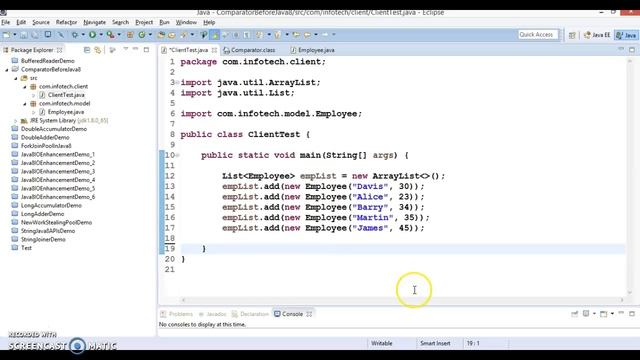640x360 pixels.
Task: Minimize the editor area
Action: pos(621,49)
